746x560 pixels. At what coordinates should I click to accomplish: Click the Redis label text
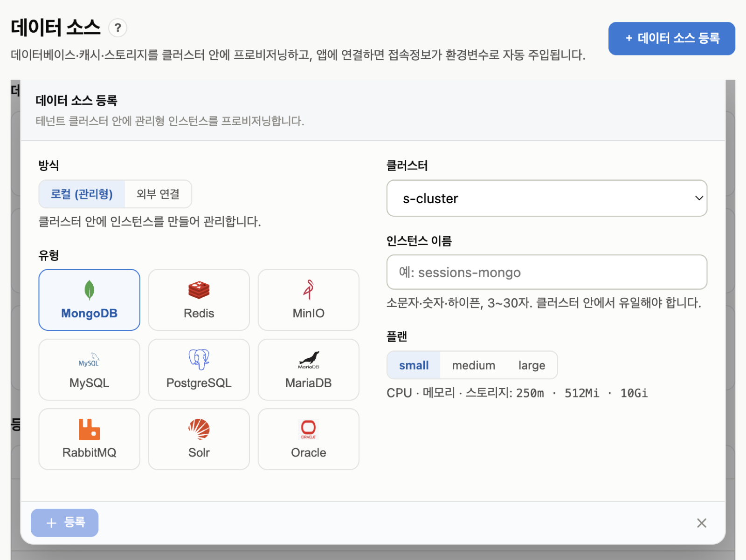point(199,314)
